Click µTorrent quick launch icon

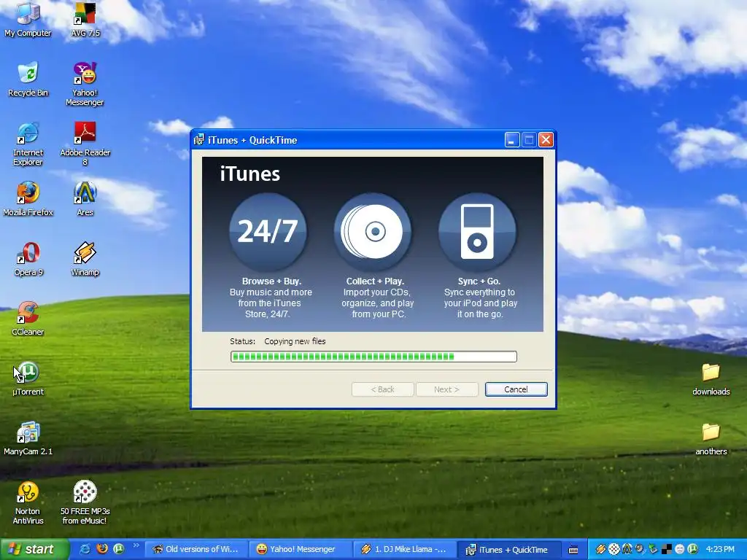[119, 549]
